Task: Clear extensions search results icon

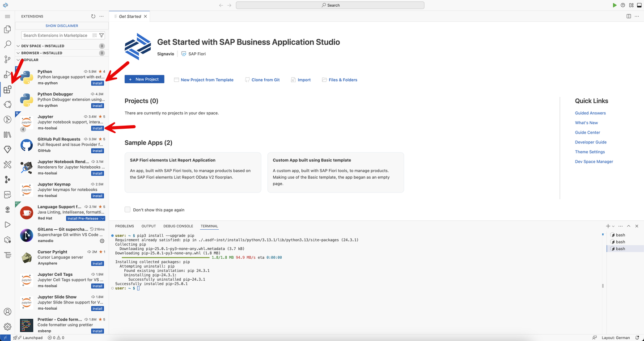Action: point(94,35)
